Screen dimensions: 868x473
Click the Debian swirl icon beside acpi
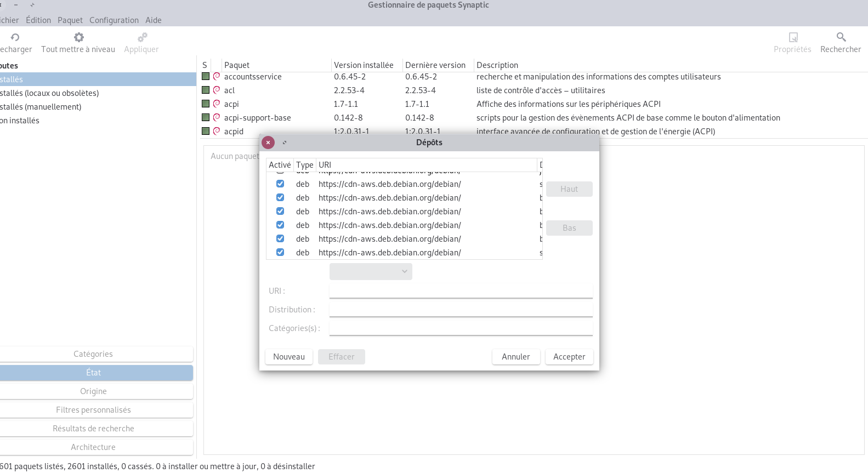(217, 104)
